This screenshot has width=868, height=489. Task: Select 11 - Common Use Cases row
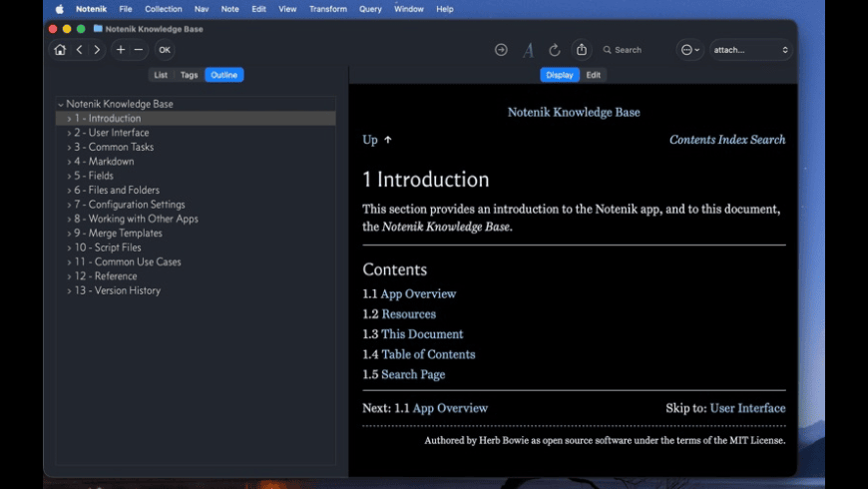(196, 261)
